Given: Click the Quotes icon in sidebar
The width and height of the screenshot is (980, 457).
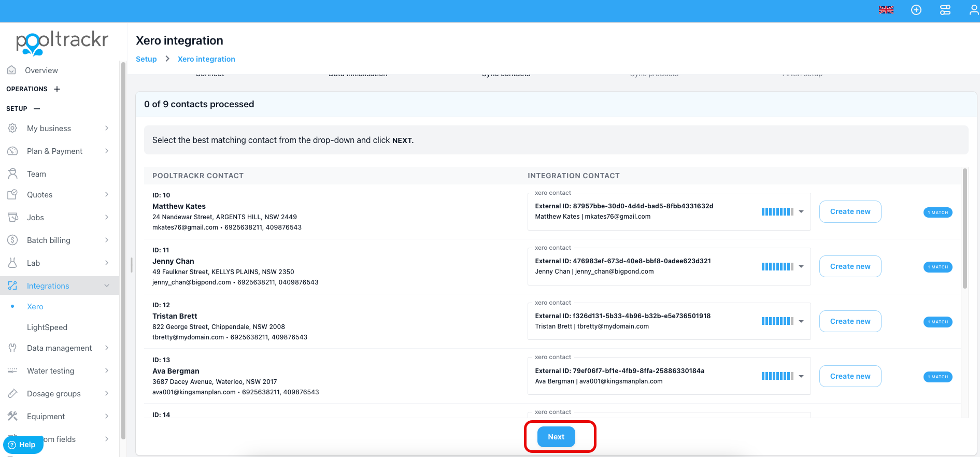Looking at the screenshot, I should (x=12, y=194).
